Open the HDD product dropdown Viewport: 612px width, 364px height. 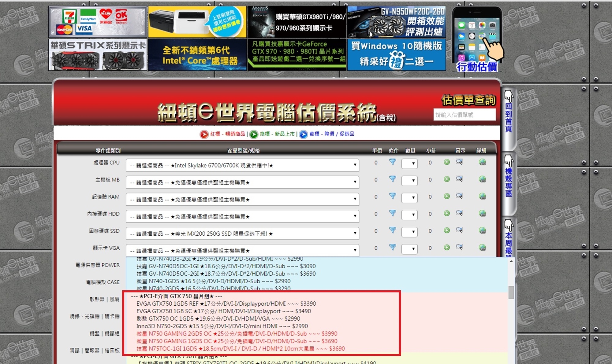coord(242,217)
